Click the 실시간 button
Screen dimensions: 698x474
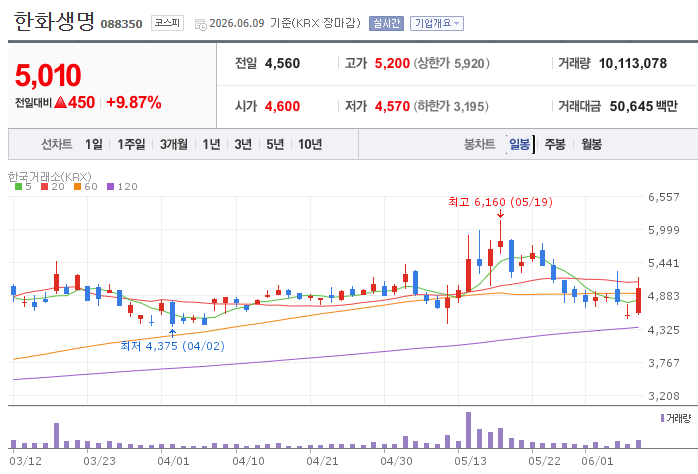coord(386,23)
